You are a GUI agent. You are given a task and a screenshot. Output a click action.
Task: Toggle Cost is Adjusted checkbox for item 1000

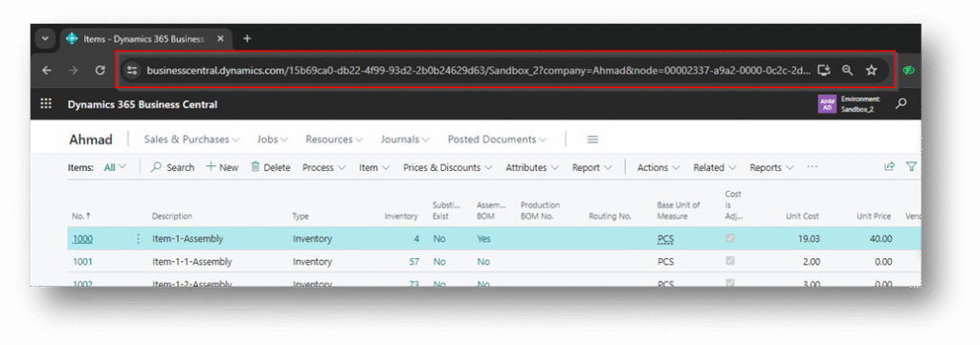730,238
